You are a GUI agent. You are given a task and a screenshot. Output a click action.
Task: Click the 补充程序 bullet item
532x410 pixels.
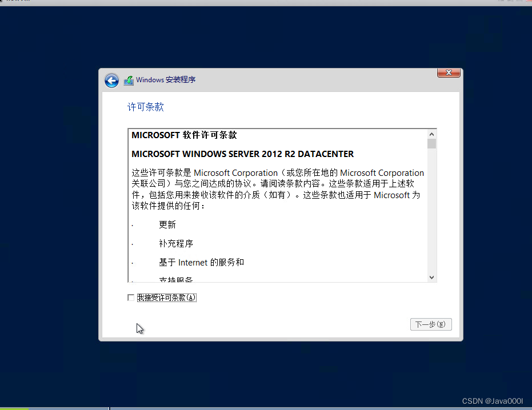click(x=176, y=243)
